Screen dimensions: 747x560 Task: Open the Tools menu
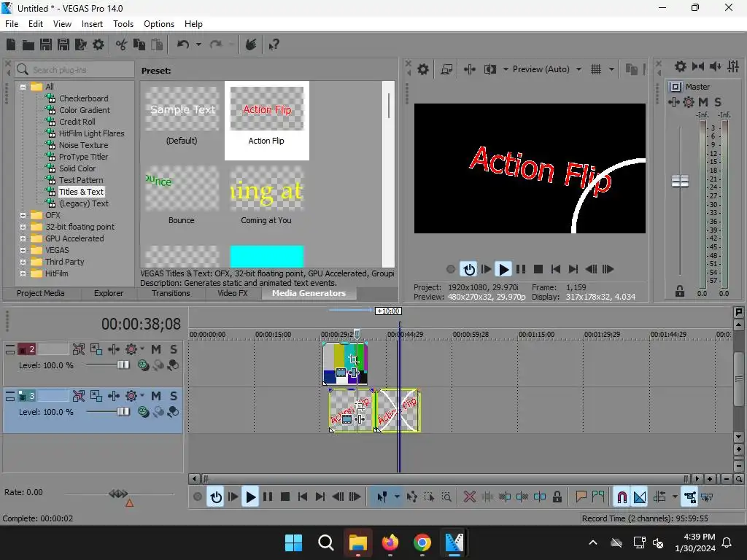[123, 24]
